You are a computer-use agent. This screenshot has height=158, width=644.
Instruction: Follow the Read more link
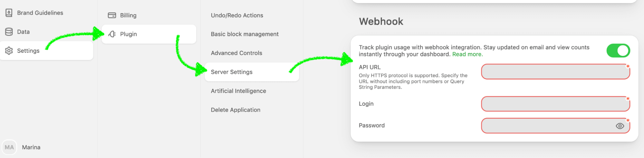click(x=467, y=54)
